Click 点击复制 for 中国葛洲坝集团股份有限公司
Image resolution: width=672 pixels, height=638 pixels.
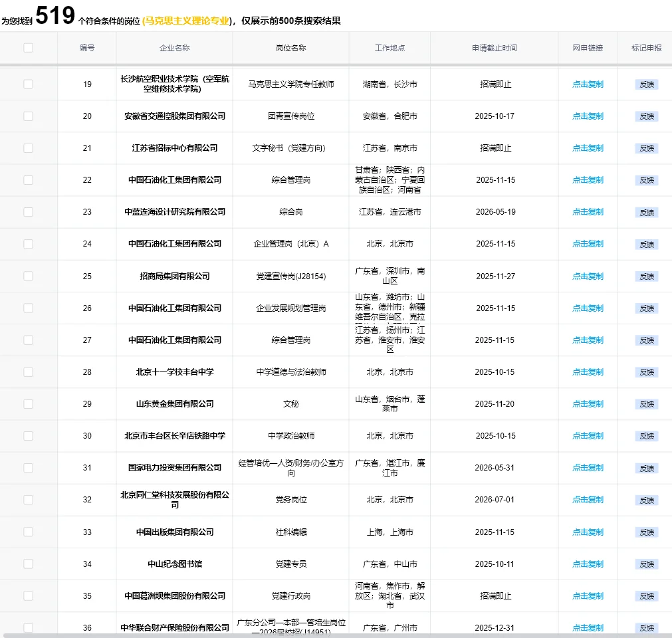(588, 595)
